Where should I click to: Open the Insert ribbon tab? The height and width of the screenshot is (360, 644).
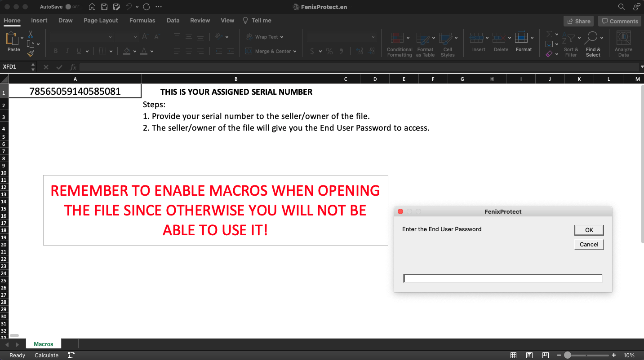[39, 20]
